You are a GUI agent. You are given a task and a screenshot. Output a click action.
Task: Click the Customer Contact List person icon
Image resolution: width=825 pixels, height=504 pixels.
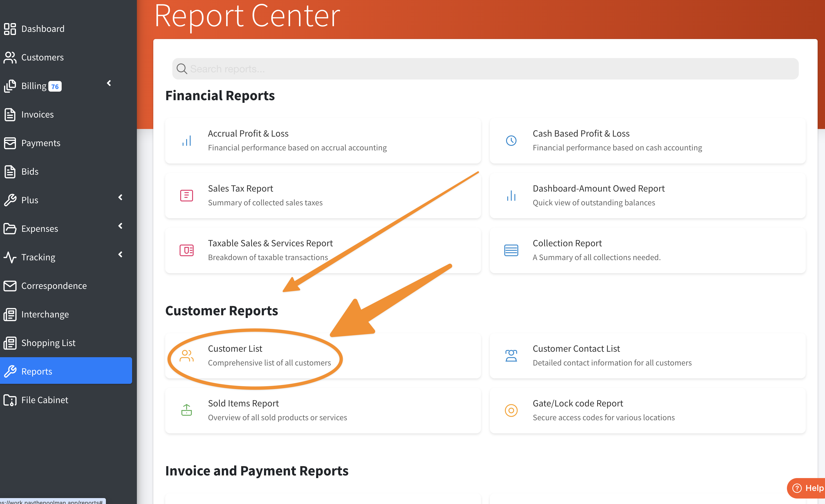pos(511,356)
